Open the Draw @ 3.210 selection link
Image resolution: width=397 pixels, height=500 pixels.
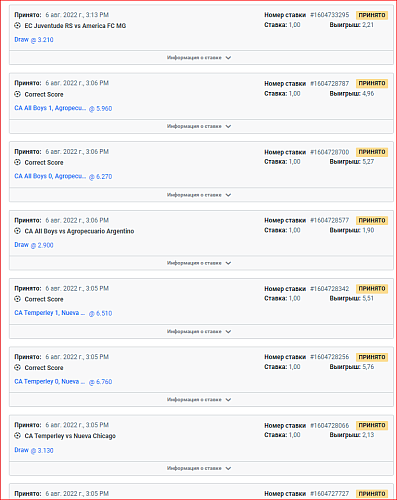(x=34, y=40)
